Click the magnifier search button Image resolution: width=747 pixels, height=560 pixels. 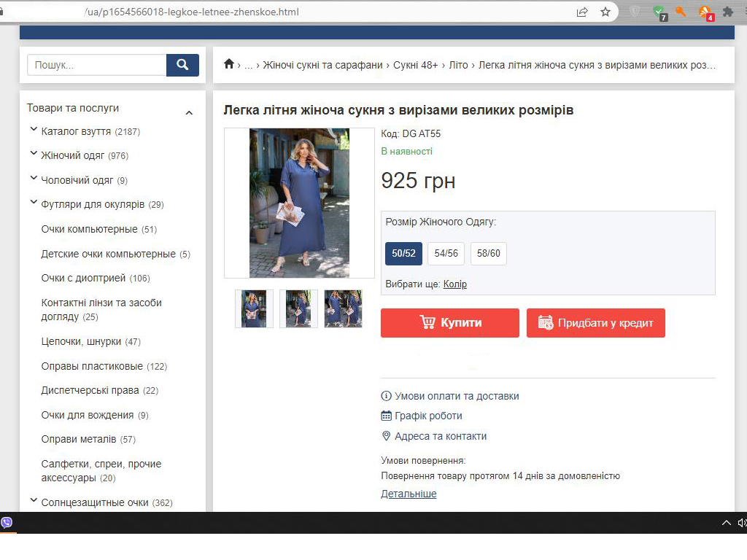pyautogui.click(x=182, y=65)
